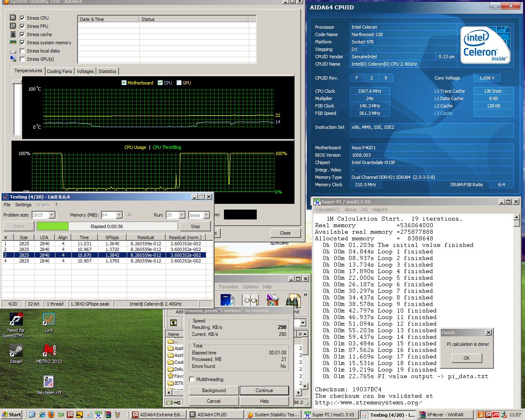Click the LinX green progress bar
Screen dimensions: 525x420
pos(53,226)
